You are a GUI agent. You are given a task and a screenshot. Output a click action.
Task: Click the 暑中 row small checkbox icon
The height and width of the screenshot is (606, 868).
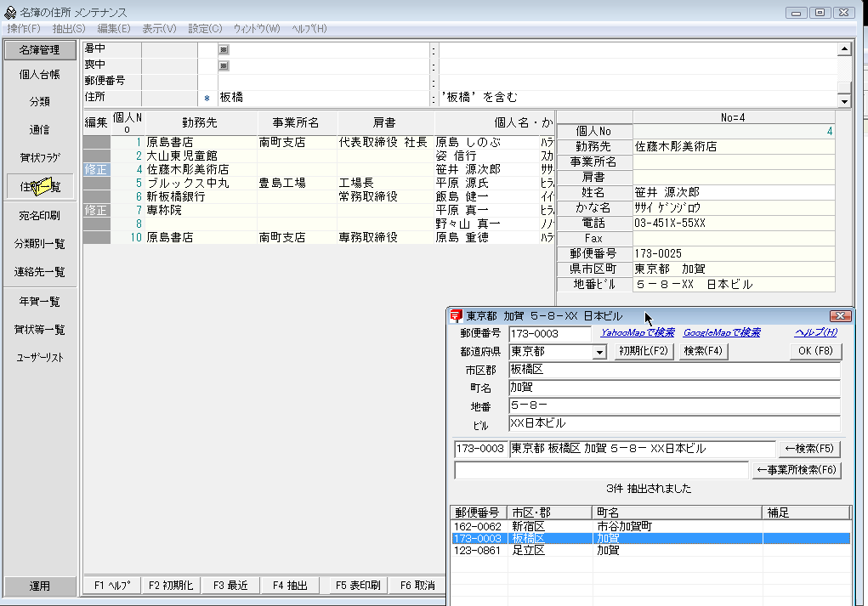tap(223, 50)
